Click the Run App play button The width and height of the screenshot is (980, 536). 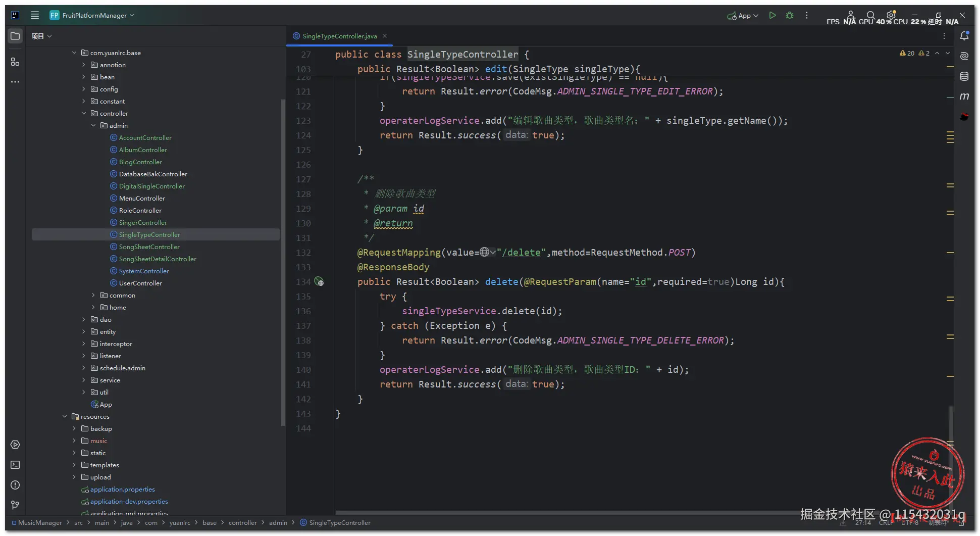[x=772, y=16]
